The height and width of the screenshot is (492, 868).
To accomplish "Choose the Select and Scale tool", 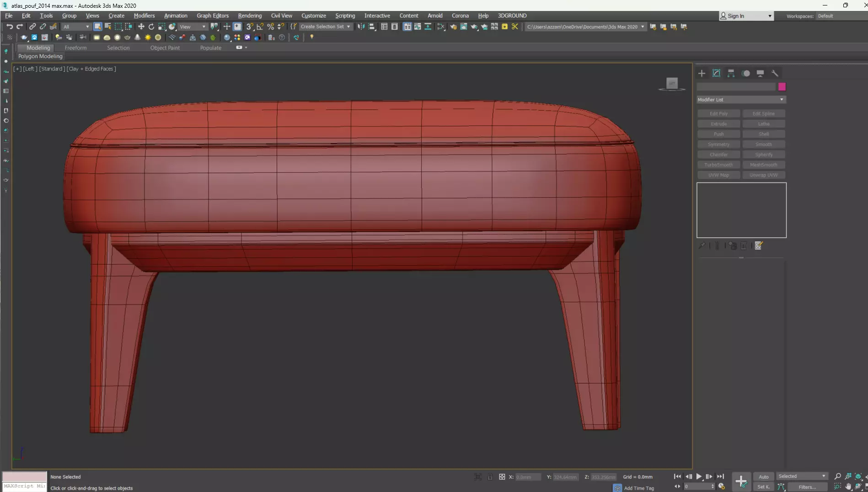I will point(162,27).
